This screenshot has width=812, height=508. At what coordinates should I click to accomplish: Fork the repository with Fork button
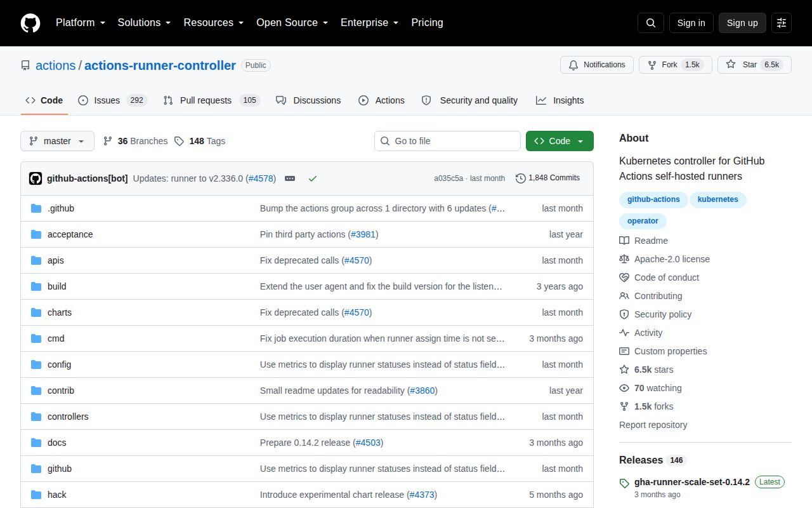676,65
